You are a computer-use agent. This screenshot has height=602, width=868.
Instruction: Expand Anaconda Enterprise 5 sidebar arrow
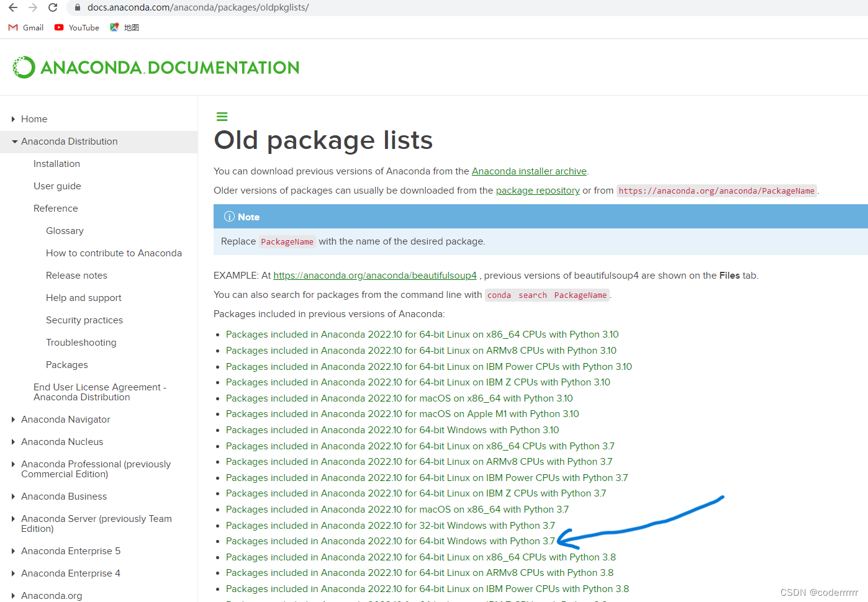(x=13, y=551)
